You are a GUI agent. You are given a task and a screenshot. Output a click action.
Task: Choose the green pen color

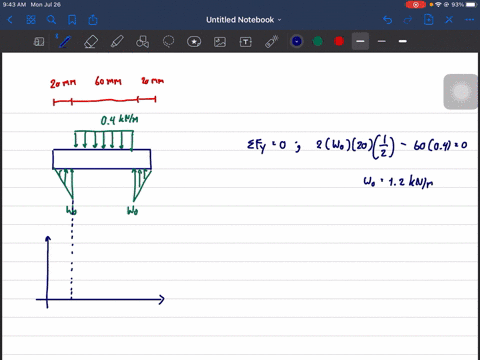click(318, 41)
